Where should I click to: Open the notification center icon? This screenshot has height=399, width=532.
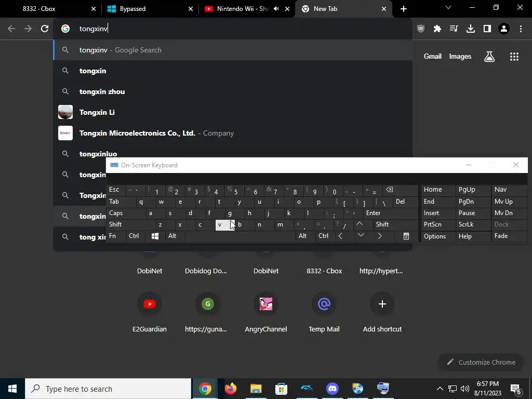pos(516,389)
